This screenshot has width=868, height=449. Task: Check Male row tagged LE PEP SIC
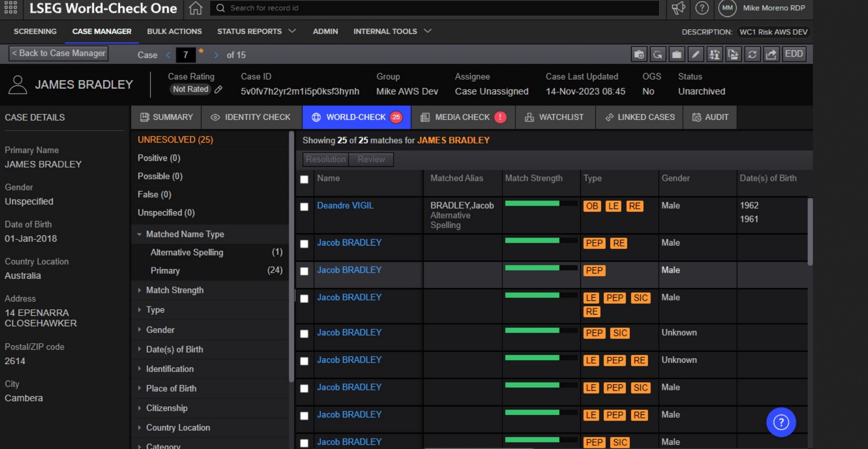[304, 389]
